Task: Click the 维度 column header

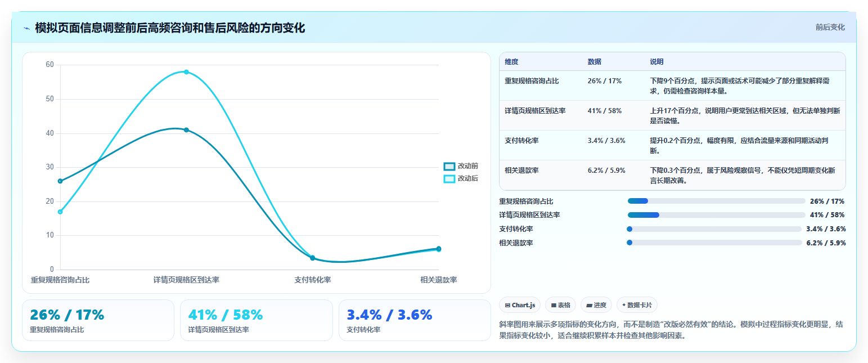Action: [511, 62]
